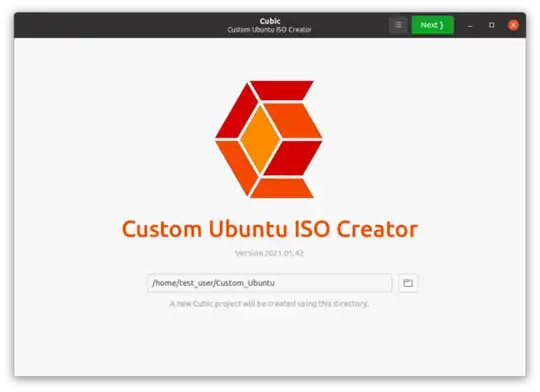The image size is (540, 392).
Task: Click the 'Version 2021.01.42' text
Action: (269, 253)
